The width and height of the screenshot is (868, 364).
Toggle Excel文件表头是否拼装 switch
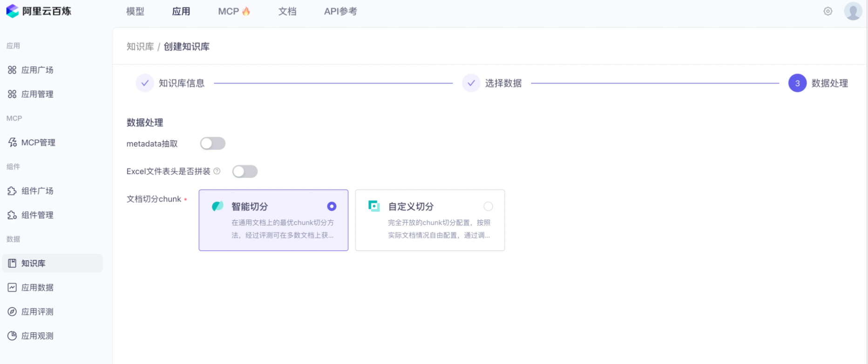point(245,171)
